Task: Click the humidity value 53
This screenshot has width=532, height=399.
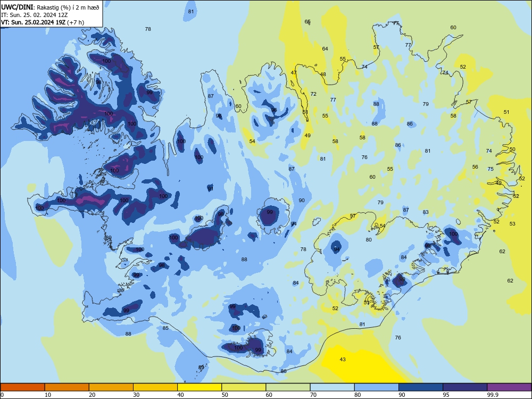Action: point(512,223)
